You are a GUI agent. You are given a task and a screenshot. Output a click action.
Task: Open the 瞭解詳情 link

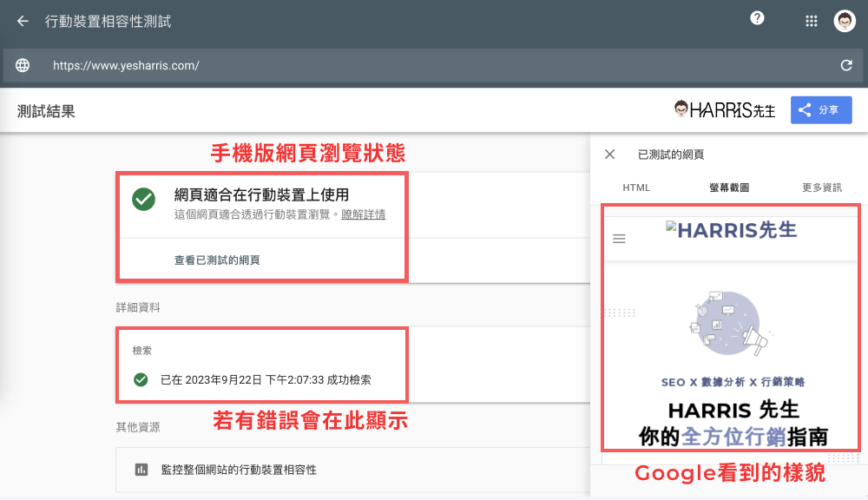click(x=363, y=214)
